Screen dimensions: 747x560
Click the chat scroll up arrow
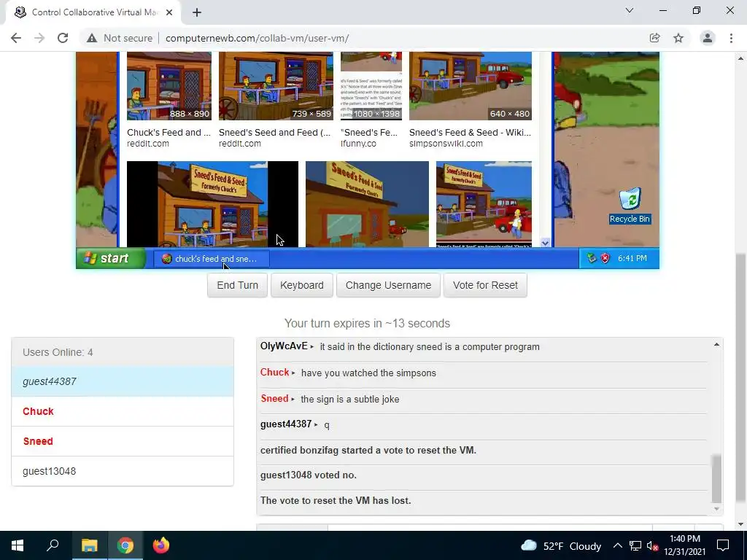[716, 344]
